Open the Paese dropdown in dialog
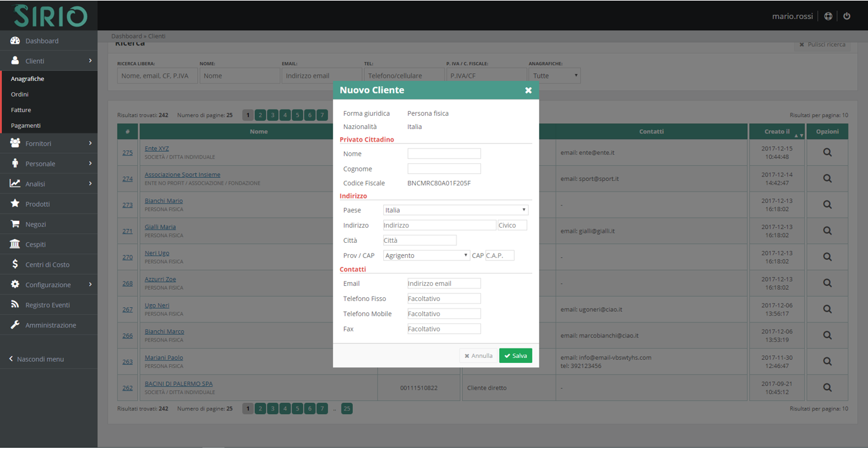 coord(455,210)
